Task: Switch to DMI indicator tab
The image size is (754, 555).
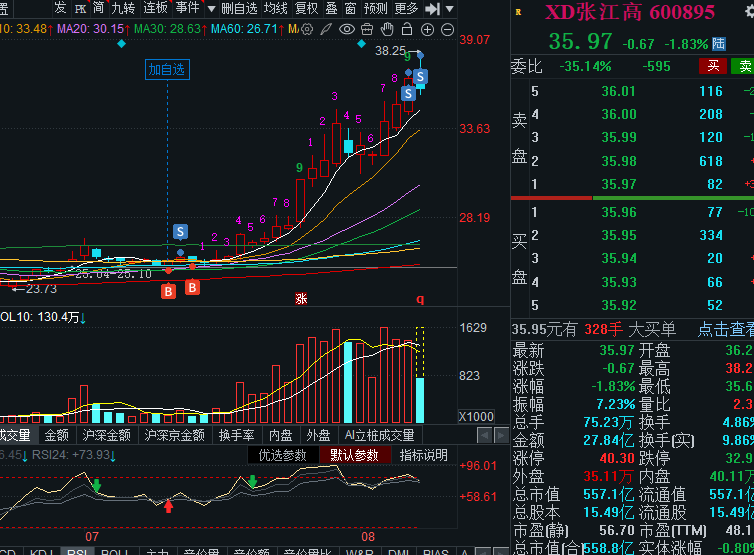Action: (398, 551)
